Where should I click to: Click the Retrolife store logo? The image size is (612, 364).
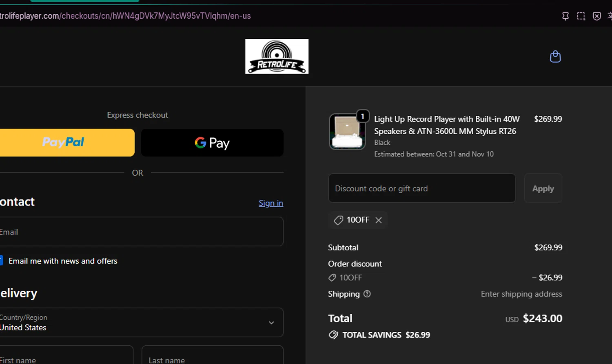(277, 56)
